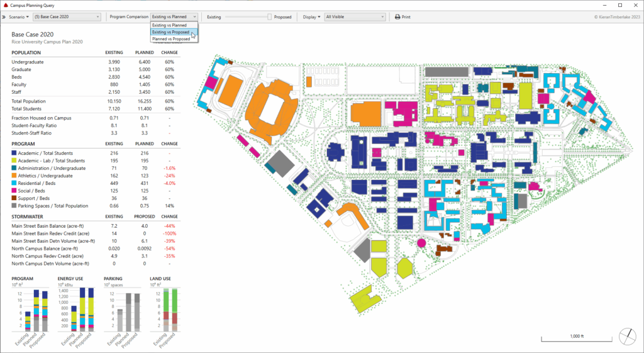The height and width of the screenshot is (353, 644).
Task: Click the Social magenta legend swatch
Action: point(14,191)
